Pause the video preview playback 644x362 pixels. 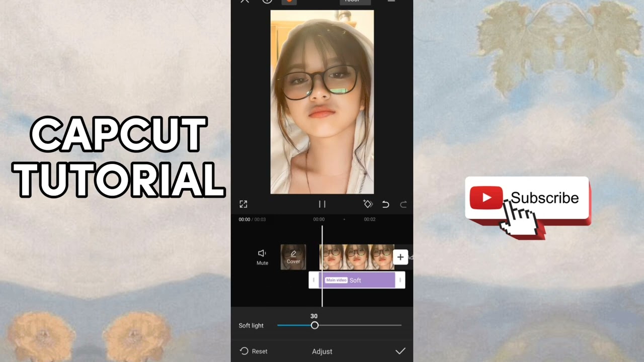click(322, 204)
